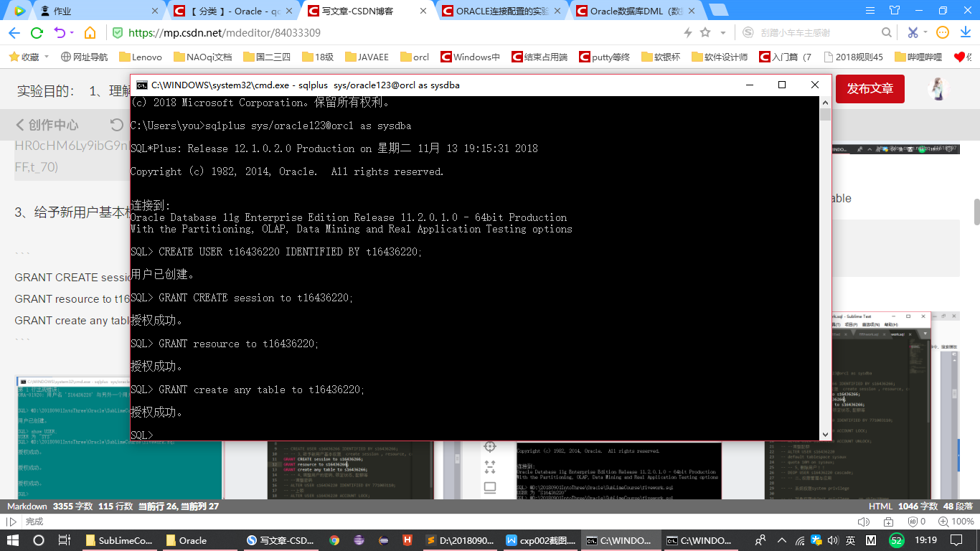Expand the 收藏 dropdown arrow
The image size is (980, 551).
(x=47, y=57)
